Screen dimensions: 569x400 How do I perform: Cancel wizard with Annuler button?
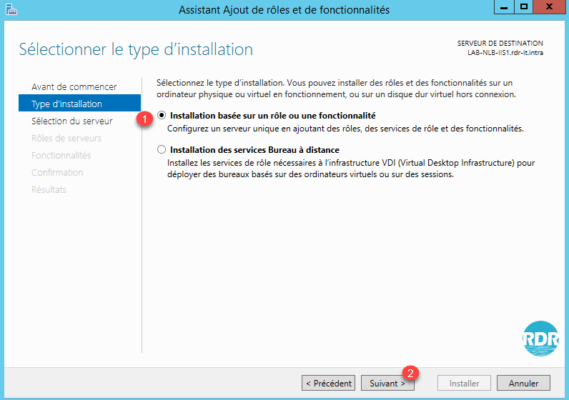pyautogui.click(x=523, y=383)
